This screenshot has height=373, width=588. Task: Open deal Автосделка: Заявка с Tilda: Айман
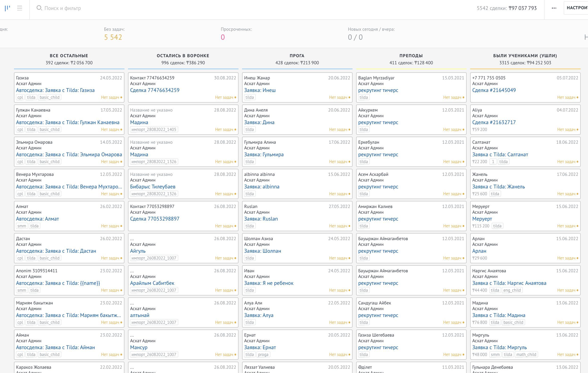click(x=55, y=347)
